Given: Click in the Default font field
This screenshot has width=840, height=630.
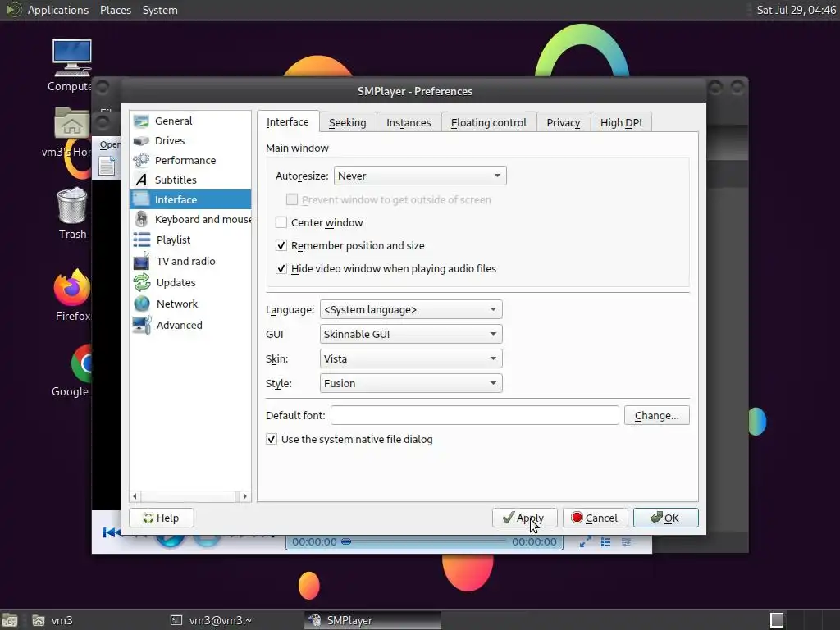Looking at the screenshot, I should 475,416.
